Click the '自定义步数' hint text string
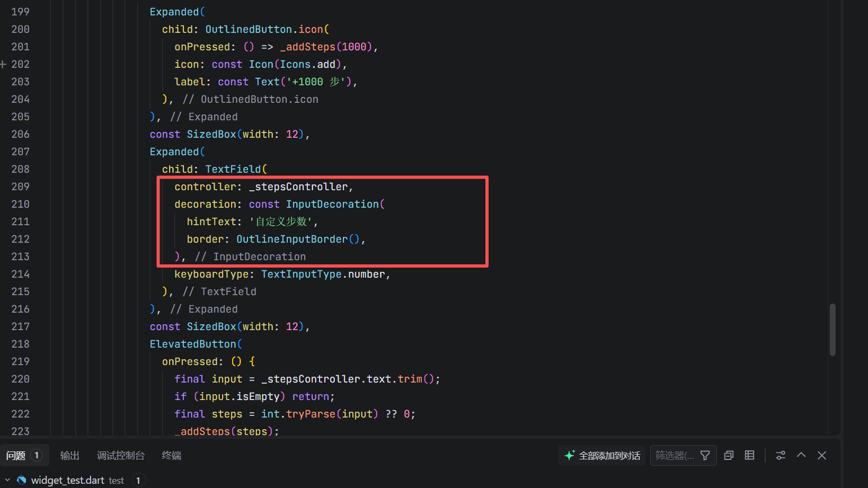Viewport: 868px width, 488px height. point(281,221)
